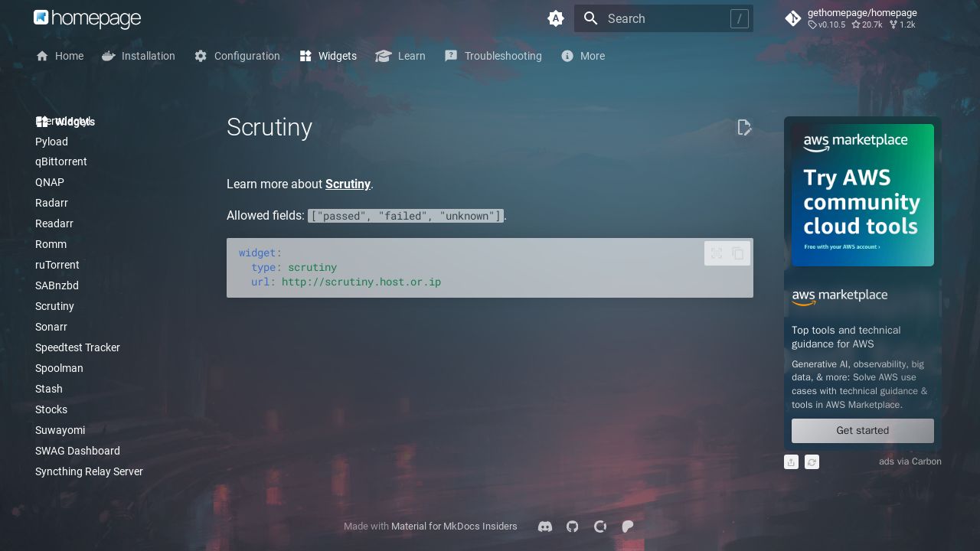Click the Discord icon in footer

tap(545, 527)
